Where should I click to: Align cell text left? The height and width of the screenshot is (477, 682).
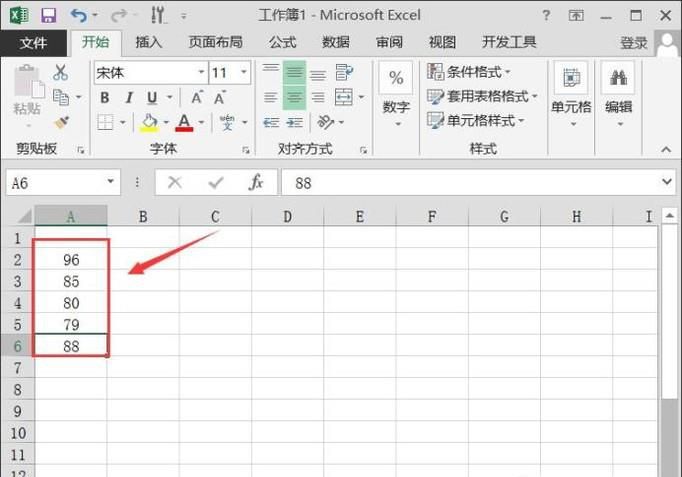(271, 97)
